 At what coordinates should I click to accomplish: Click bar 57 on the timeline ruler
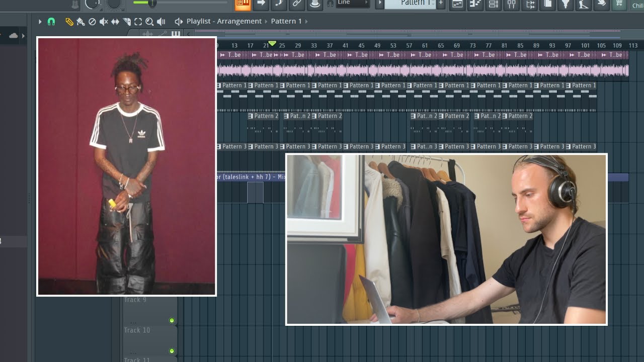click(409, 45)
